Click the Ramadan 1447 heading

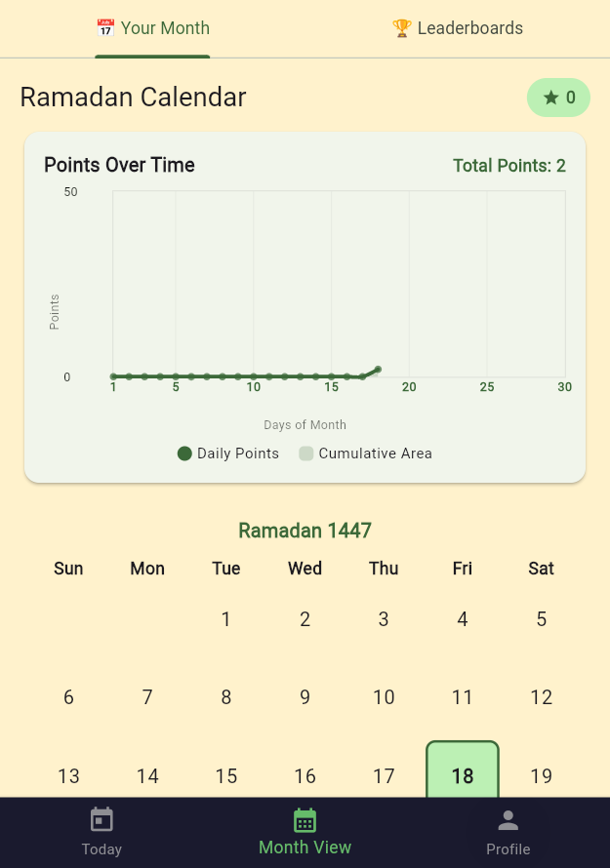[305, 531]
